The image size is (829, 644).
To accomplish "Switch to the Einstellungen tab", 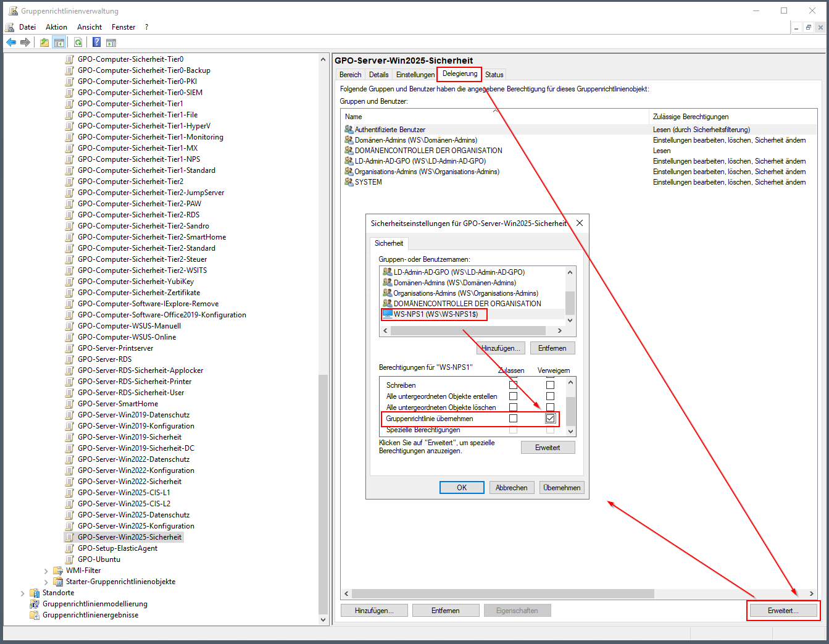I will pos(415,75).
